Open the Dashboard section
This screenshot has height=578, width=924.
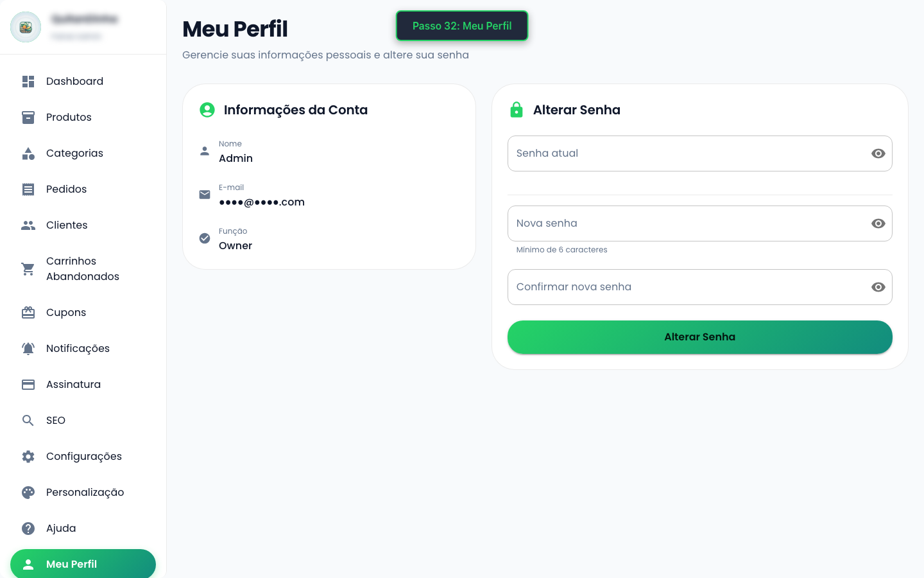pos(74,81)
